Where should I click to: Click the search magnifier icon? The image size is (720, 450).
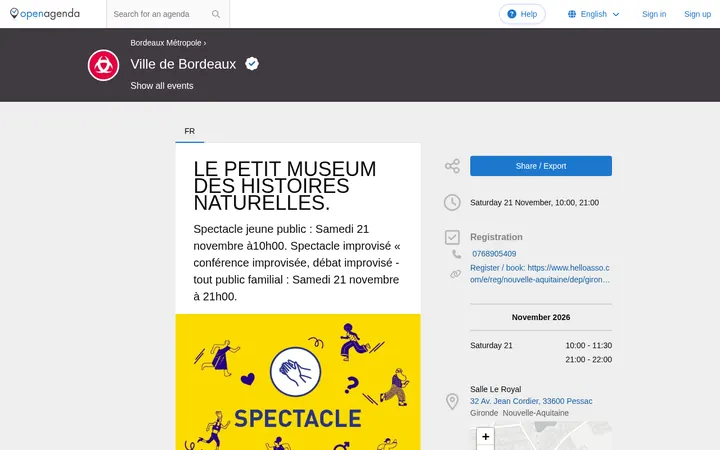click(x=216, y=14)
